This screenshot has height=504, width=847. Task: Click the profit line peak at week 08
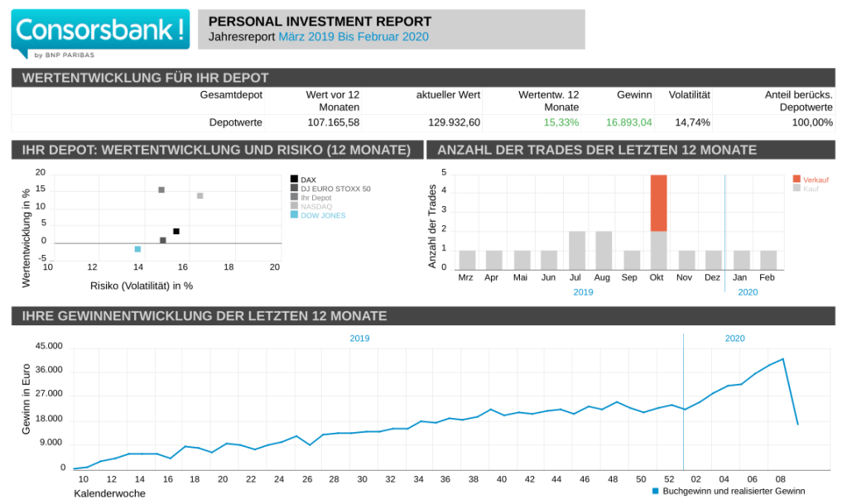[x=782, y=359]
